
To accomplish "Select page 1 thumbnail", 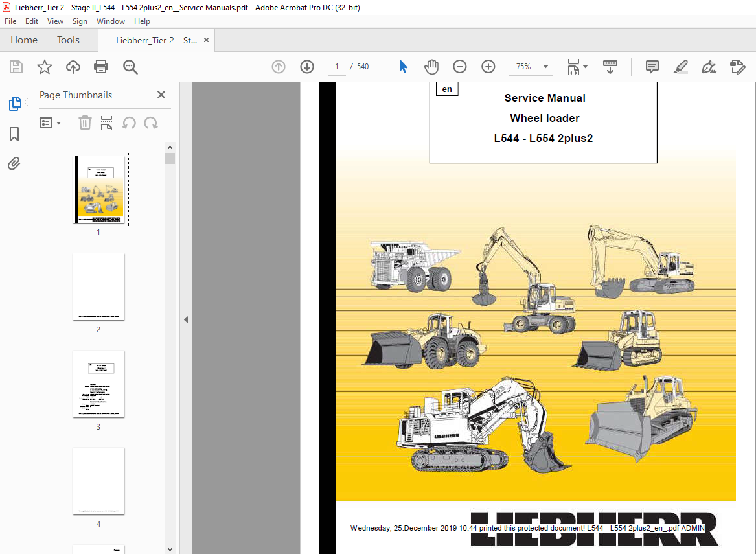I will (99, 189).
